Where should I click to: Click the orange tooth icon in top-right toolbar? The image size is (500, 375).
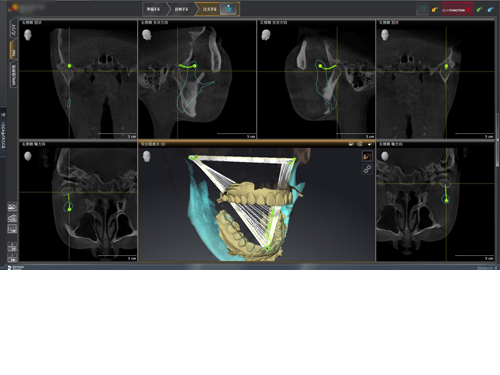tap(434, 10)
